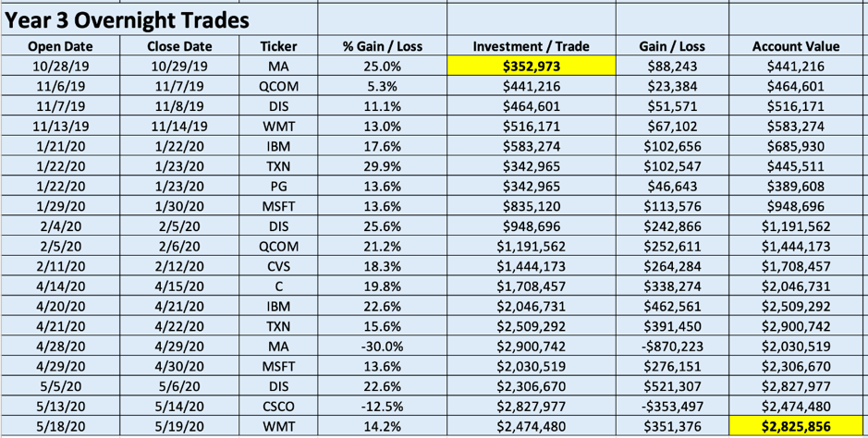
Task: Select the yellow highlighted $352,973 cell
Action: click(531, 66)
